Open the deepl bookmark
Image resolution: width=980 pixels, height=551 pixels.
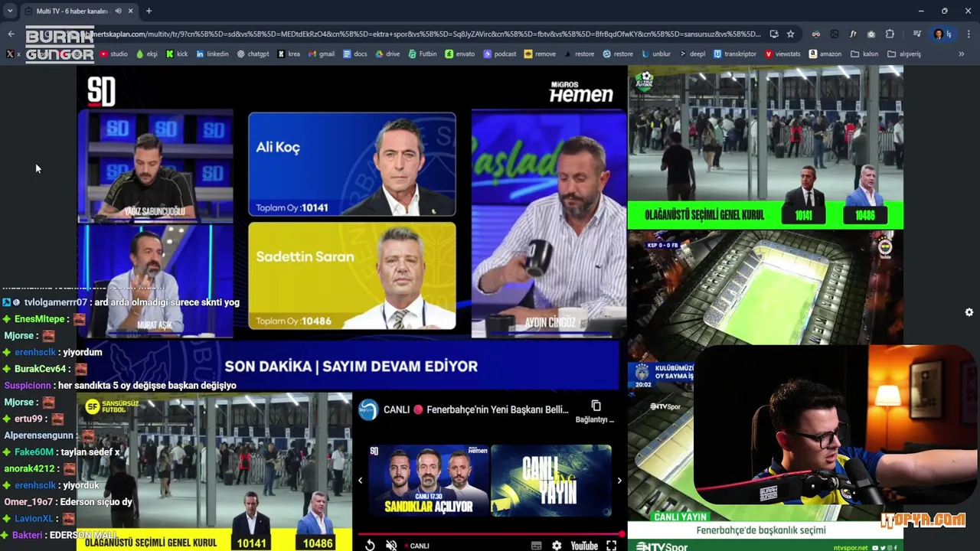(x=692, y=54)
